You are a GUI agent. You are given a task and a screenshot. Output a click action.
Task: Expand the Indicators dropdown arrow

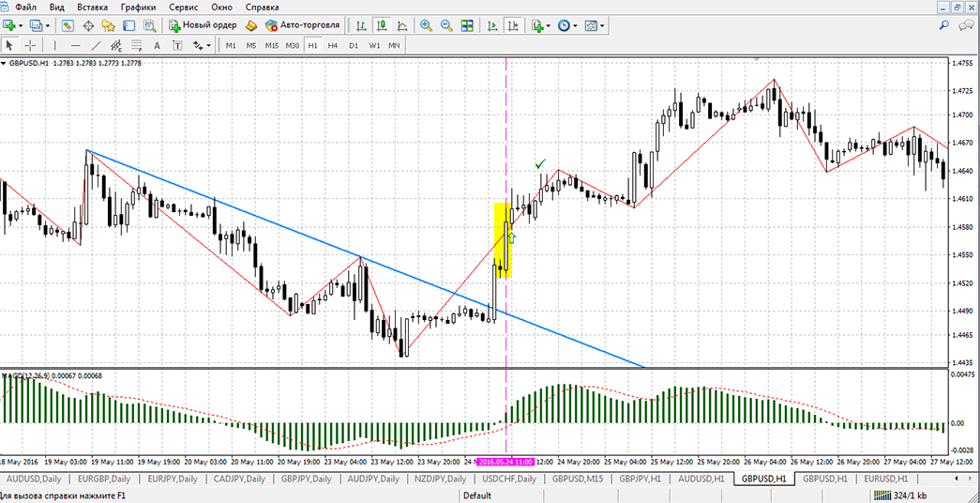[548, 25]
